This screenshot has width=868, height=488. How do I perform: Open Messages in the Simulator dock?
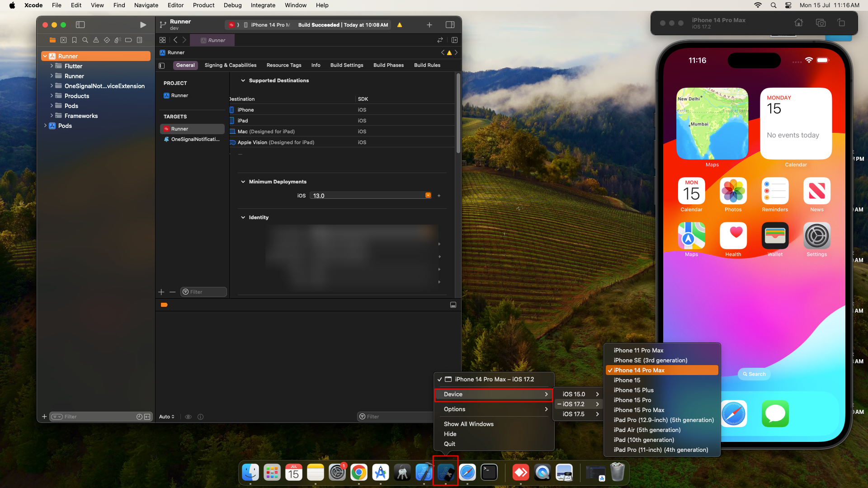coord(775,413)
